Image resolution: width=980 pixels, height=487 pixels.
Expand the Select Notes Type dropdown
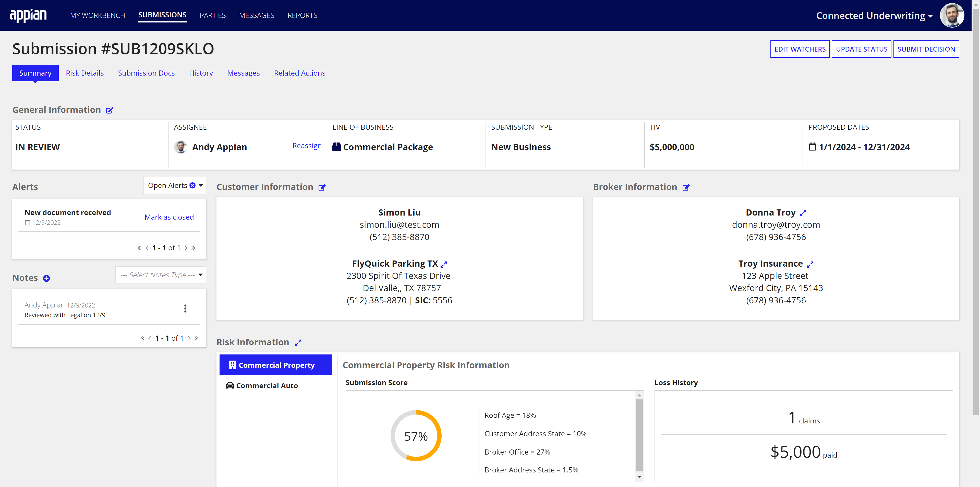(162, 275)
